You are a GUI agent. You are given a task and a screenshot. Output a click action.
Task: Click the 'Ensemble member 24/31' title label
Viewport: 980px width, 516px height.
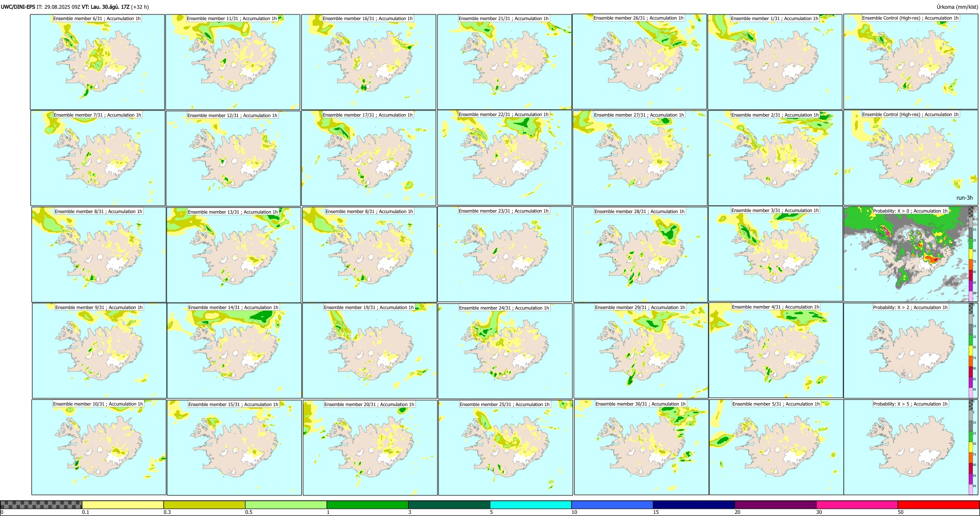click(x=504, y=308)
